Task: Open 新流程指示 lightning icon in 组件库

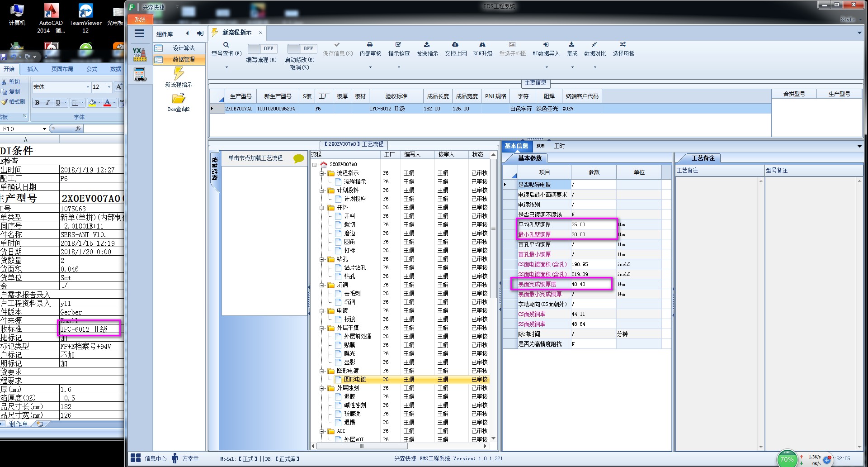Action: [179, 73]
